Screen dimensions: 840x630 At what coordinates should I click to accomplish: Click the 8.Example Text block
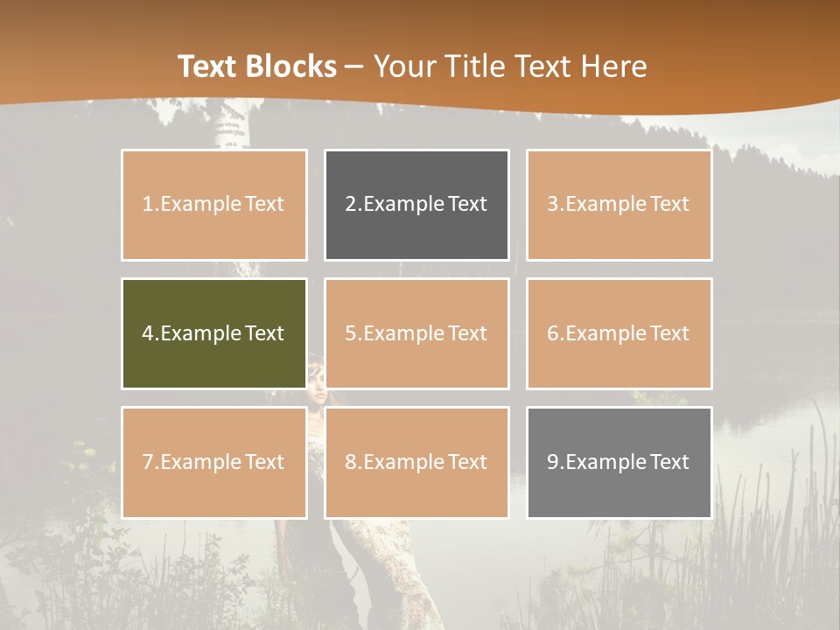tap(416, 462)
